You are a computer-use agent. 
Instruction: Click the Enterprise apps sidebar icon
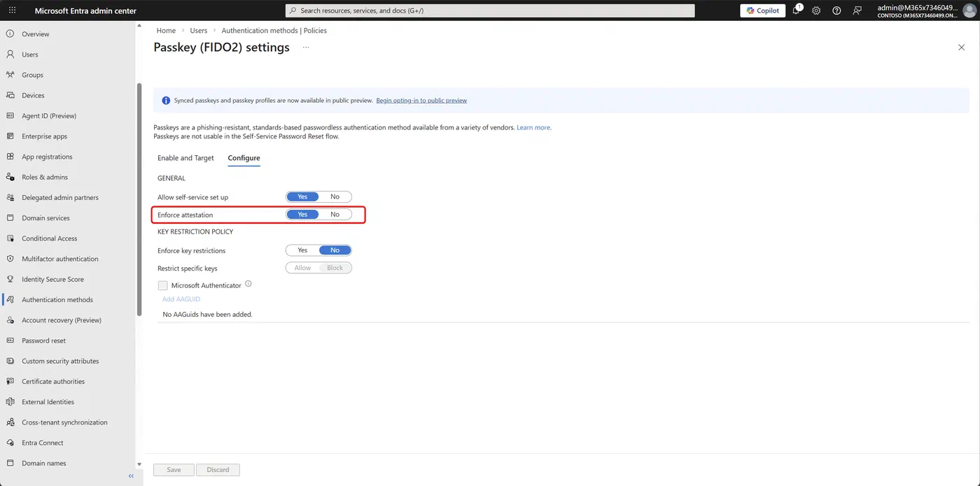point(10,136)
